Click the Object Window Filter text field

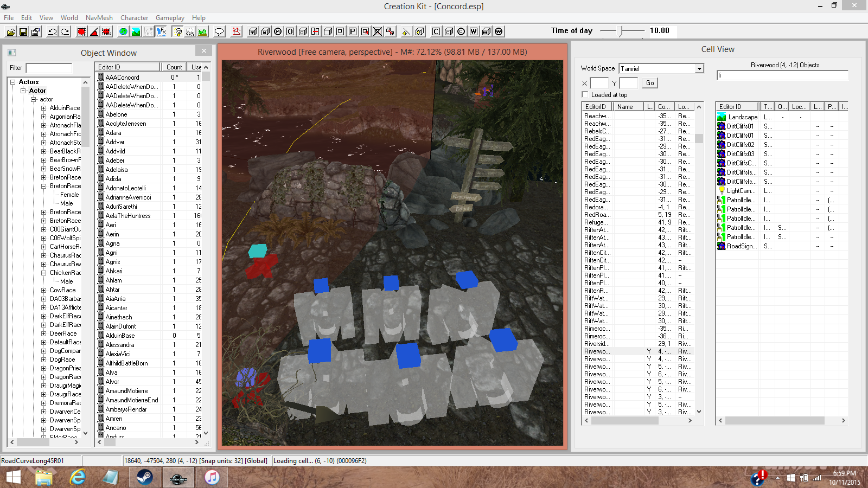pos(49,68)
